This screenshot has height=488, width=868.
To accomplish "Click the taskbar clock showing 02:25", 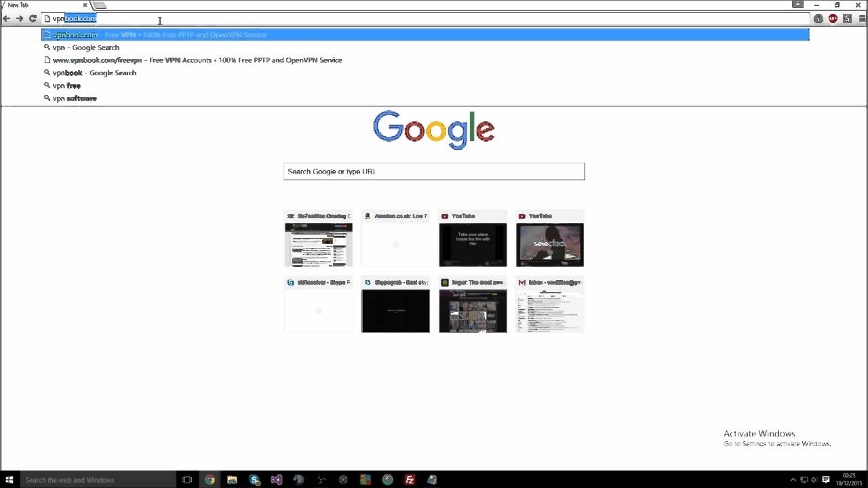I will (x=849, y=480).
